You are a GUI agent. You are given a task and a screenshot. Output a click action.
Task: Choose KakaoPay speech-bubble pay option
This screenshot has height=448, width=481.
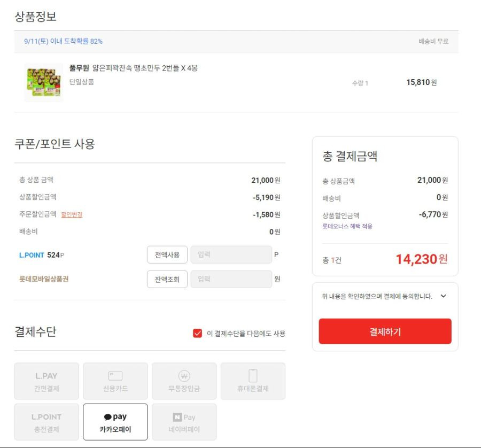point(115,422)
